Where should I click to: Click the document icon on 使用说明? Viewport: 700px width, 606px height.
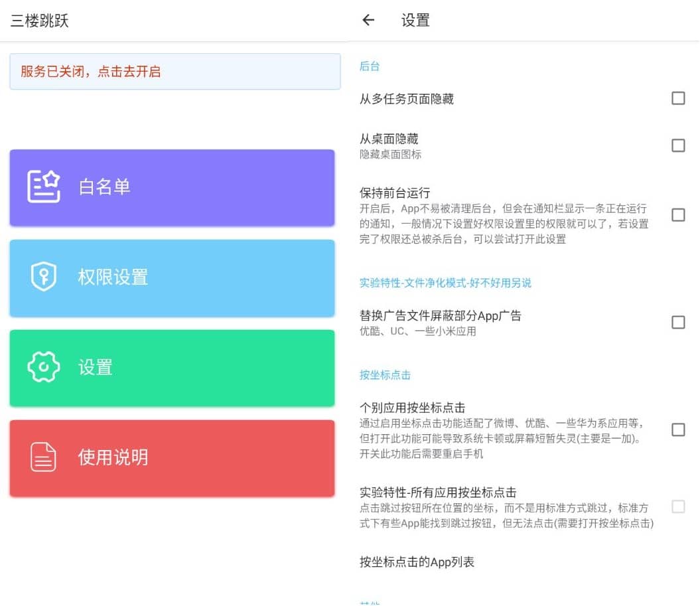44,457
